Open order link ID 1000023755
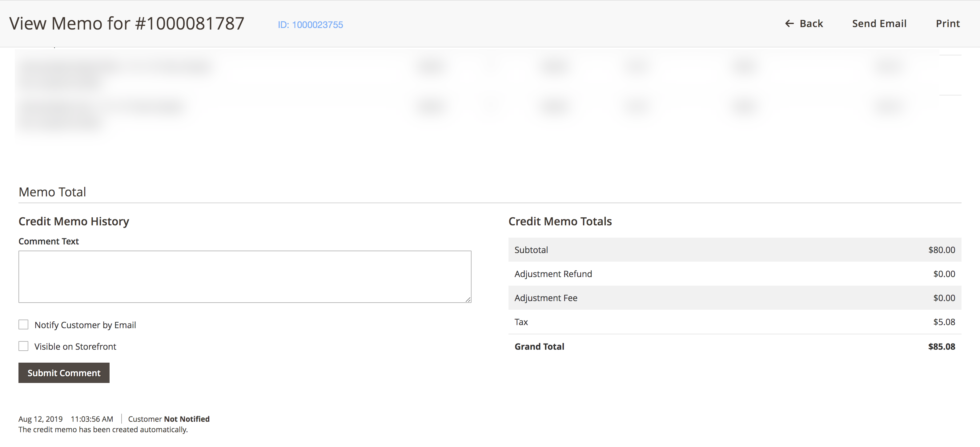The height and width of the screenshot is (447, 980). coord(317,25)
